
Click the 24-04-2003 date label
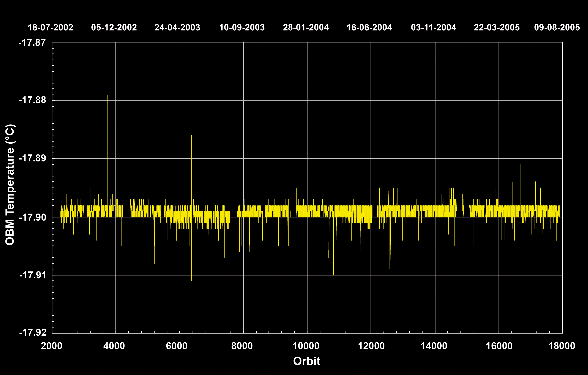point(177,27)
